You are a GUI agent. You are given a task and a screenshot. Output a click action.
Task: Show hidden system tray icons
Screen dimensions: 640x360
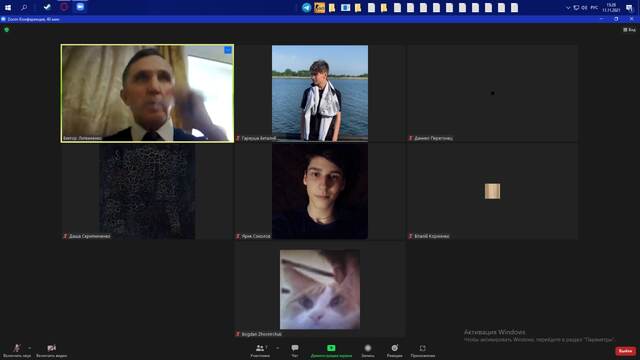click(x=568, y=8)
